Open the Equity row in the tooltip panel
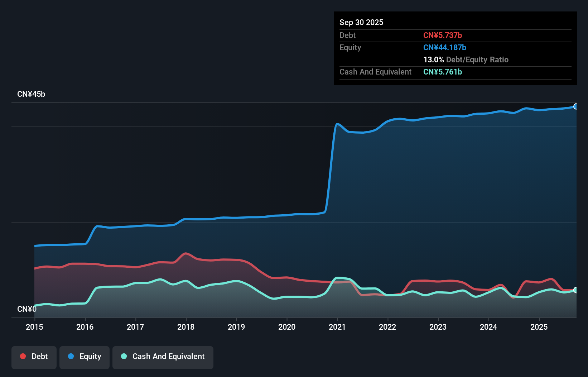This screenshot has width=588, height=377. [x=350, y=47]
